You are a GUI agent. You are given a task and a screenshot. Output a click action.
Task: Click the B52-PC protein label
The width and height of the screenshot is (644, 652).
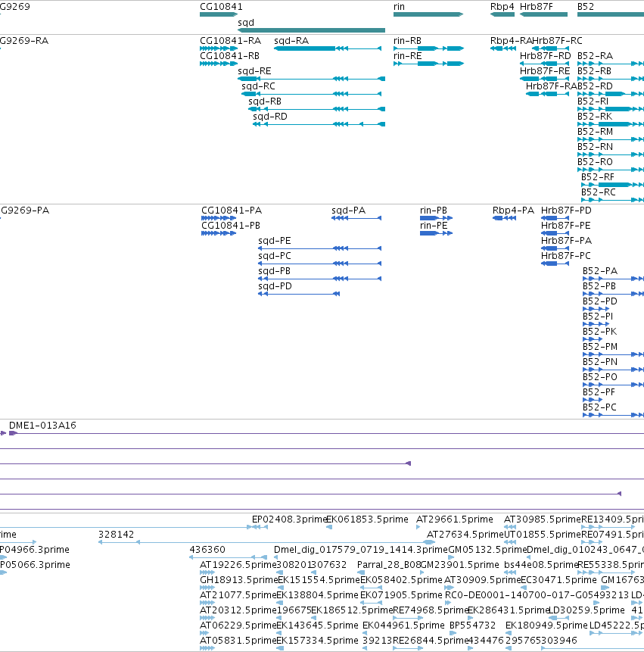pos(599,407)
